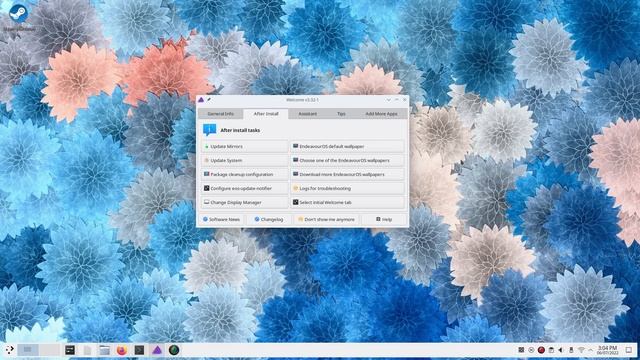Click the pin icon in Welcome titlebar
Image resolution: width=640 pixels, height=360 pixels.
click(209, 100)
